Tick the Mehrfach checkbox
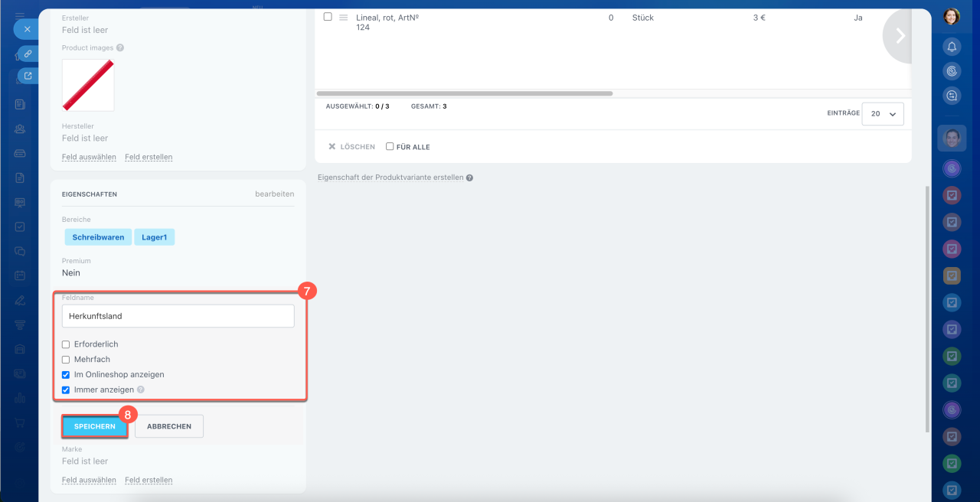This screenshot has height=502, width=980. (66, 360)
